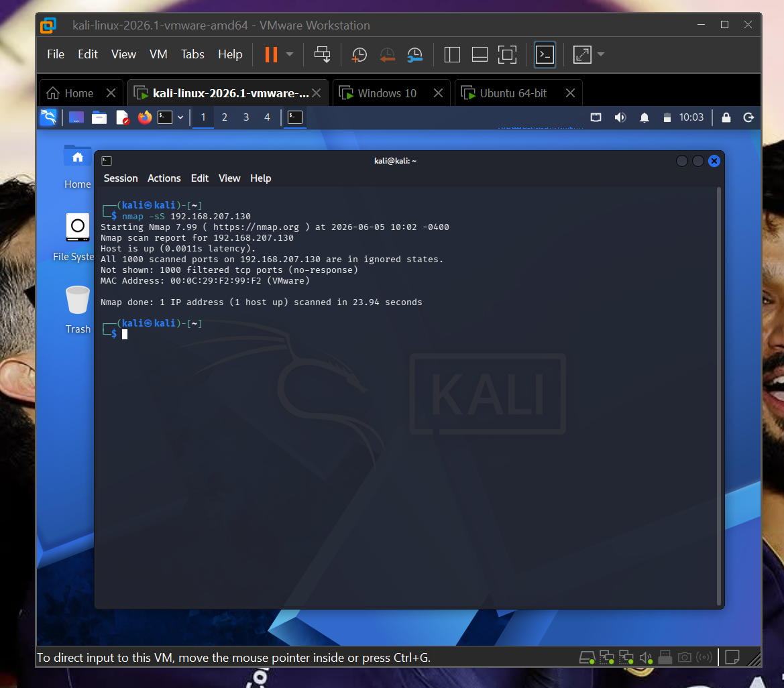Viewport: 784px width, 688px height.
Task: Click the stretch guest display icon
Action: [582, 54]
